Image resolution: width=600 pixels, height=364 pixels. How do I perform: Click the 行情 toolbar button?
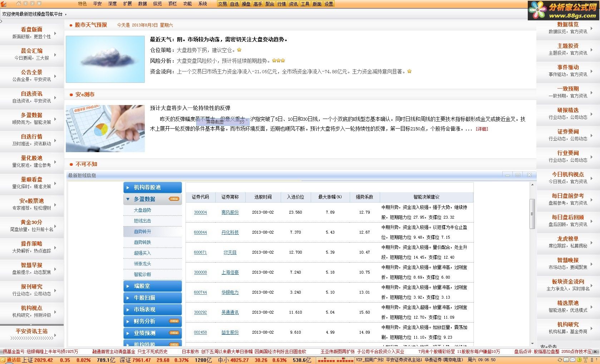tap(281, 4)
